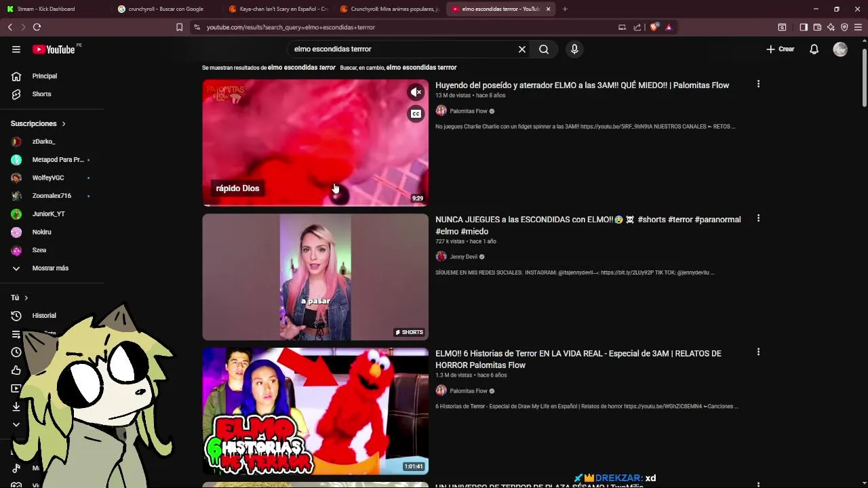Switch to the Kaya-chan Isn't Scary tab
This screenshot has width=868, height=488.
pos(278,9)
